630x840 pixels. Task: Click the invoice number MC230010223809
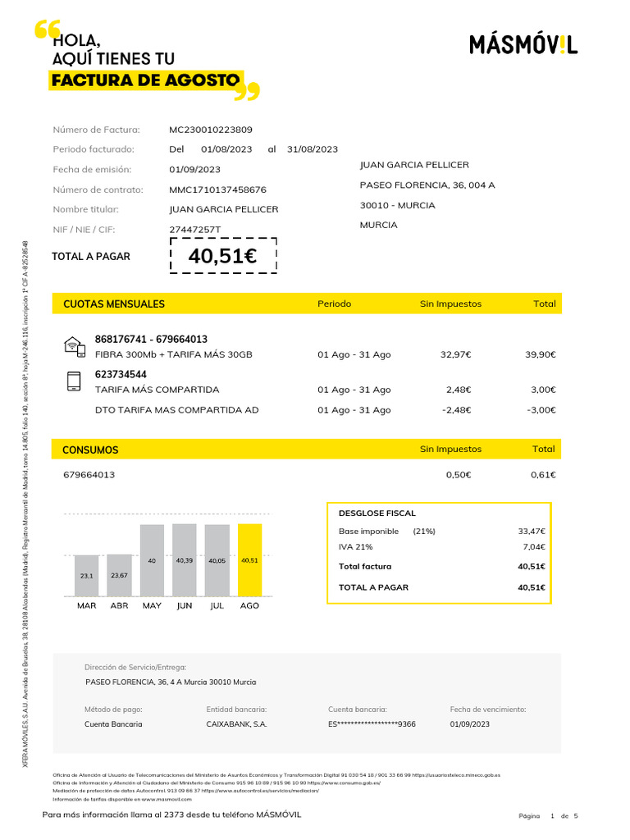211,130
